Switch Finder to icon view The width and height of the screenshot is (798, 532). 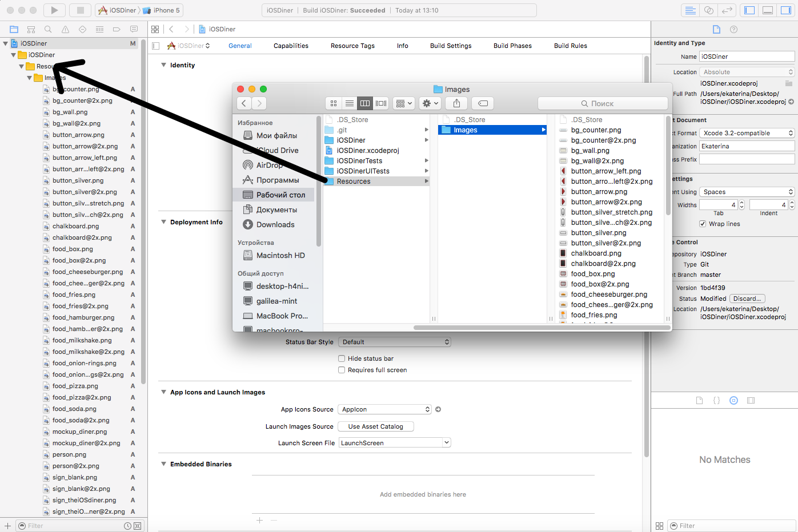click(334, 103)
